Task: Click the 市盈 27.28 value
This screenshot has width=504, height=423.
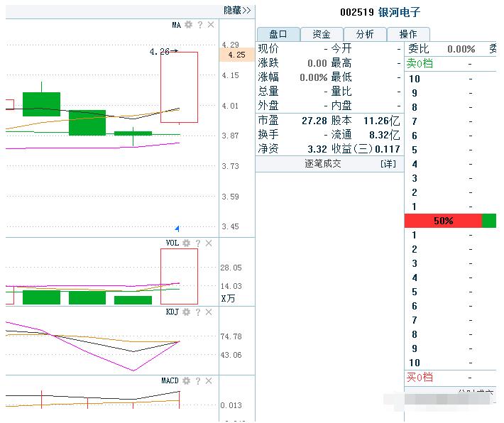Action: pos(314,121)
